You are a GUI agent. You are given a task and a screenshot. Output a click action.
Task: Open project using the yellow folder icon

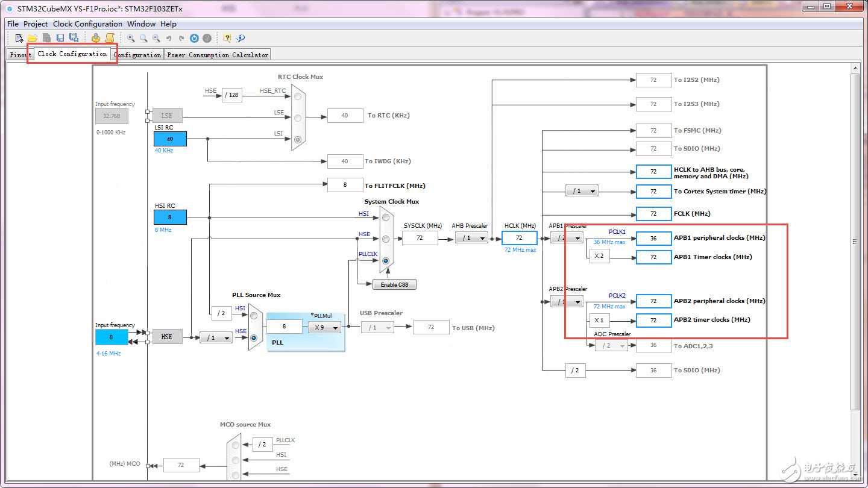coord(33,38)
